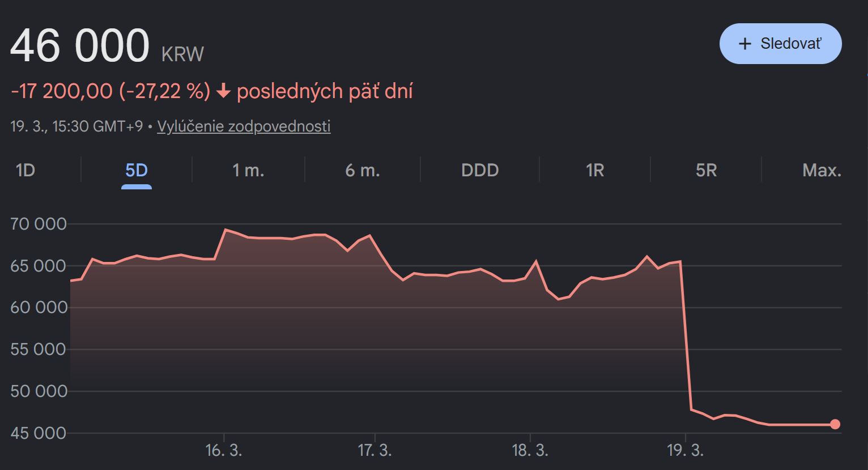Image resolution: width=868 pixels, height=470 pixels.
Task: Click the red down arrow beside the percentage change
Action: coord(224,91)
